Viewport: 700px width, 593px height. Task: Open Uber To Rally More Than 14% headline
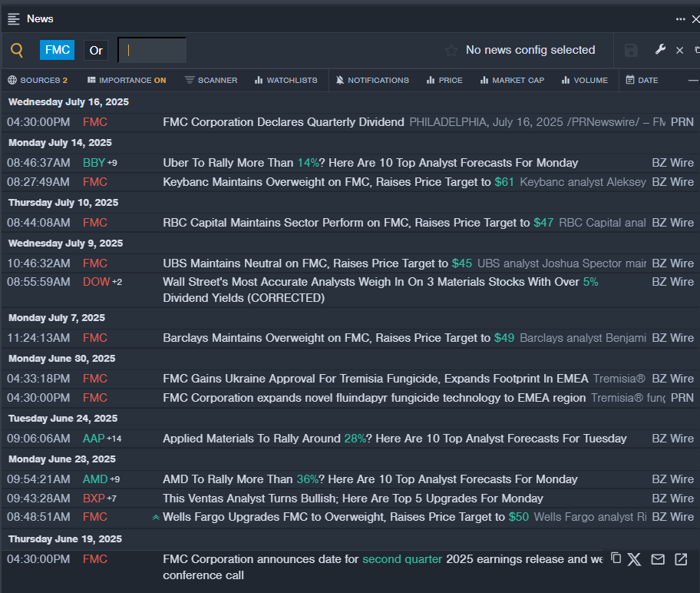371,163
